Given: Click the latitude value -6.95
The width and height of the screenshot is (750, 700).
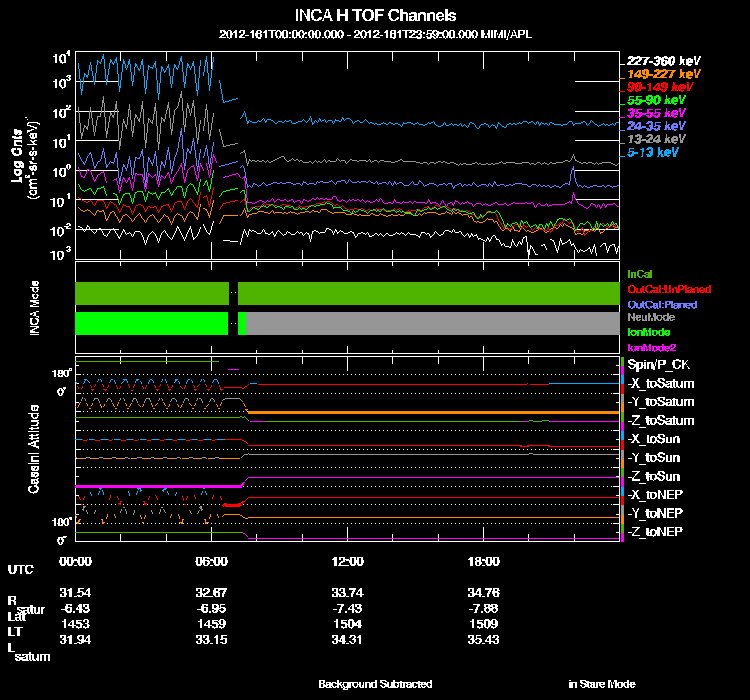Looking at the screenshot, I should 211,608.
